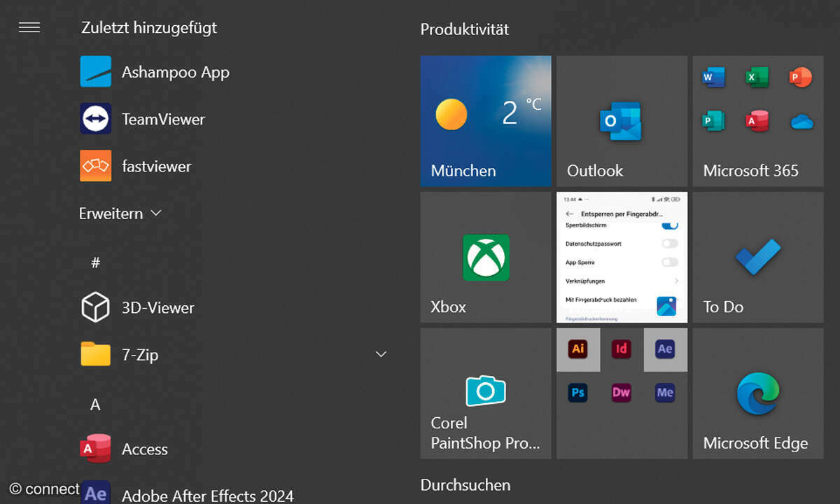This screenshot has width=840, height=504.
Task: Launch Word from Microsoft 365 tile
Action: click(x=713, y=77)
